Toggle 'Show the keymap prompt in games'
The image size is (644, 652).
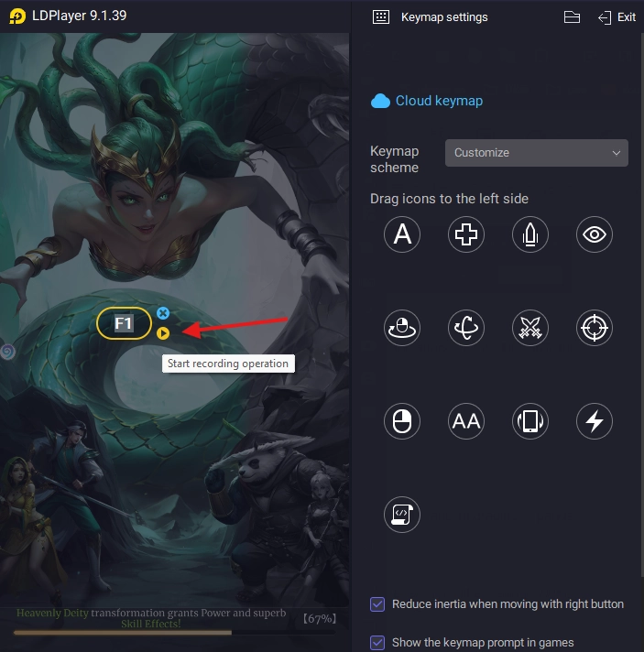coord(377,643)
